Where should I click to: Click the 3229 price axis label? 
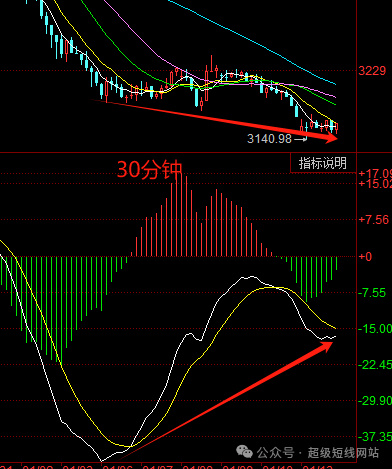372,71
